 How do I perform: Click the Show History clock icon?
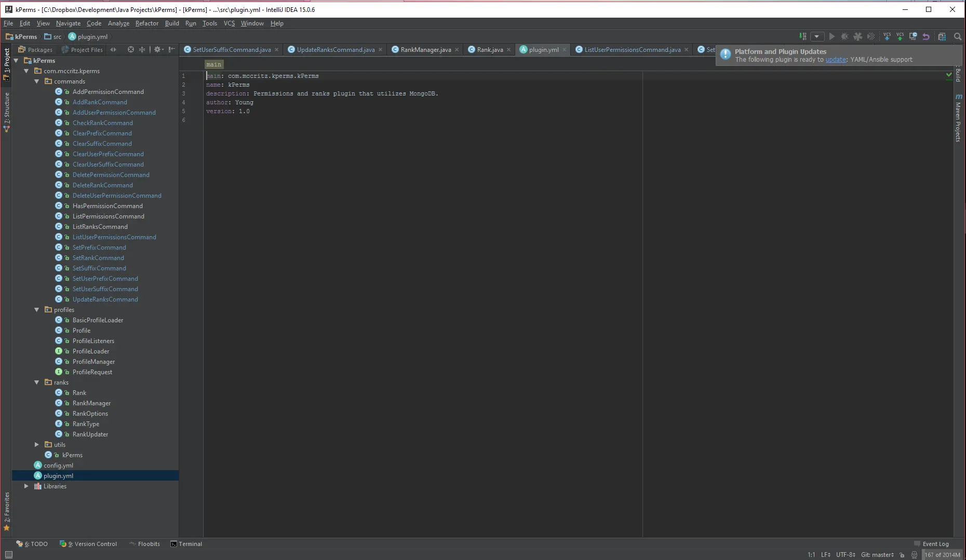click(x=913, y=36)
